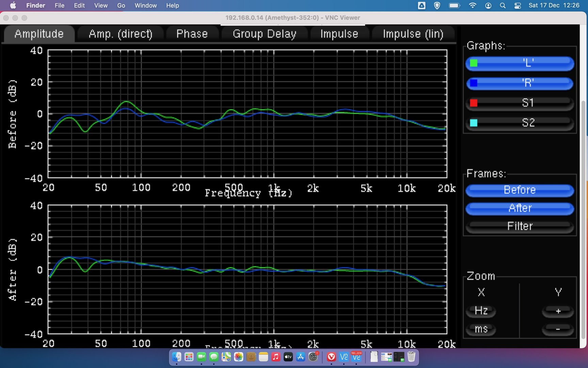Enable the Filter frame

pyautogui.click(x=520, y=226)
